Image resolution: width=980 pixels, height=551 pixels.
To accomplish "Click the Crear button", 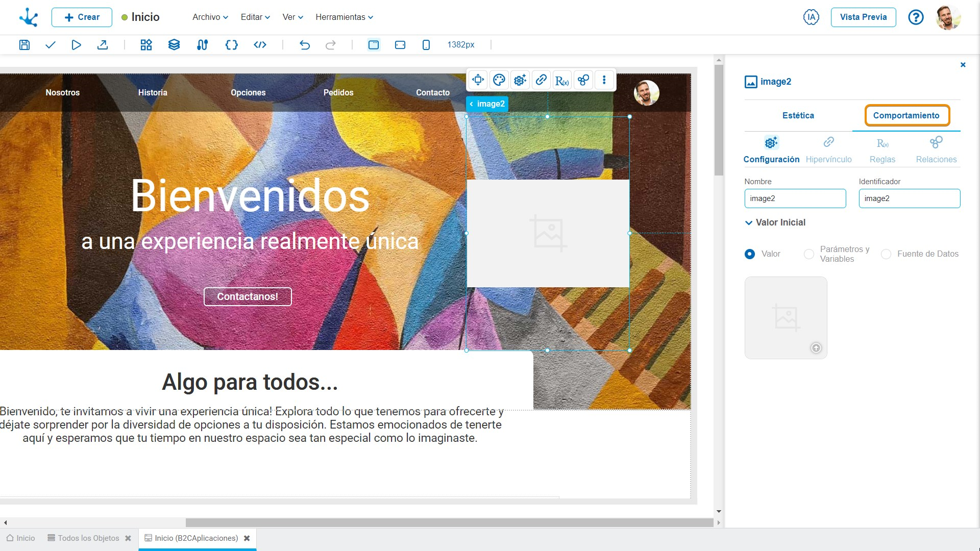I will pos(82,17).
